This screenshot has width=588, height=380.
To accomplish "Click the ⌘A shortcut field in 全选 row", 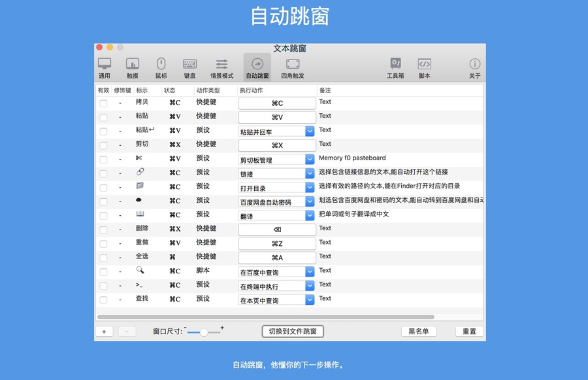I will tap(277, 258).
